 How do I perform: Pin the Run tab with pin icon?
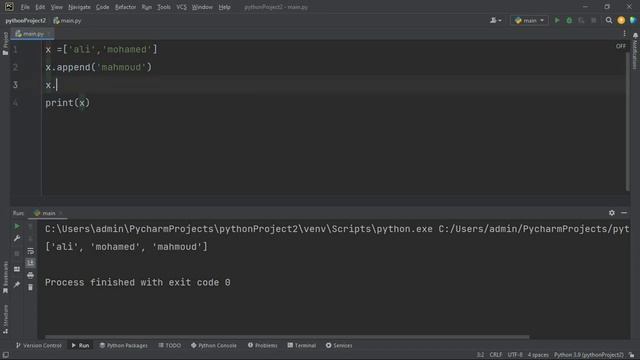click(x=17, y=284)
